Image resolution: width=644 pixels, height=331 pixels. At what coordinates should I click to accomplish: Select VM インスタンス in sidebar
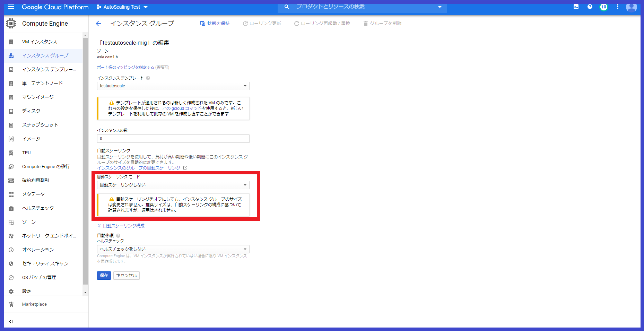(40, 42)
